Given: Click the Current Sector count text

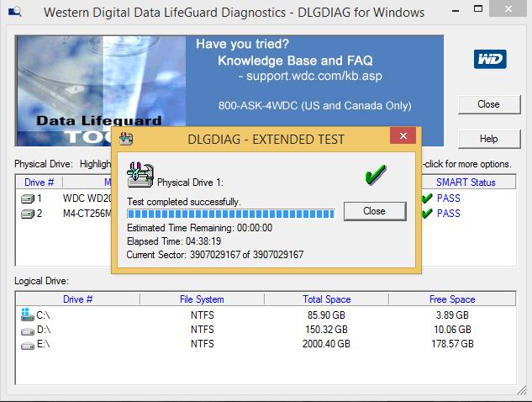Looking at the screenshot, I should [x=215, y=255].
